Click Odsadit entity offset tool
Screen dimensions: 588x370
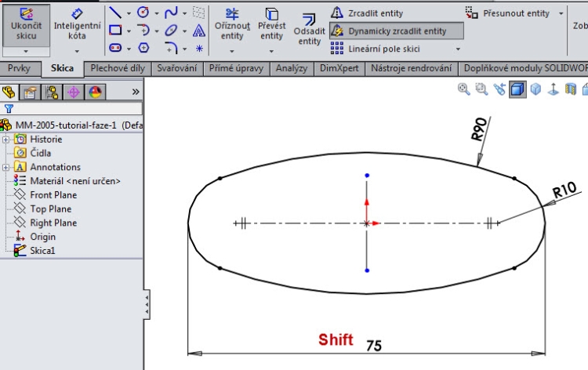pyautogui.click(x=309, y=29)
